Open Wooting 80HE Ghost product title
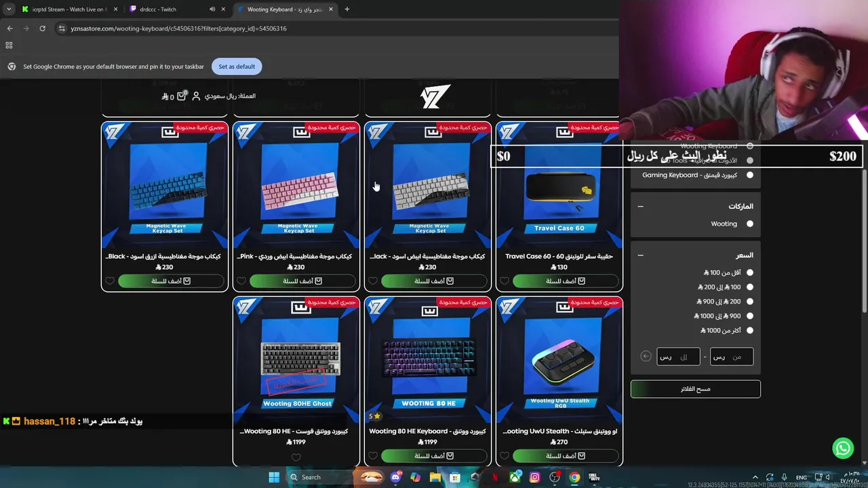 tap(294, 431)
